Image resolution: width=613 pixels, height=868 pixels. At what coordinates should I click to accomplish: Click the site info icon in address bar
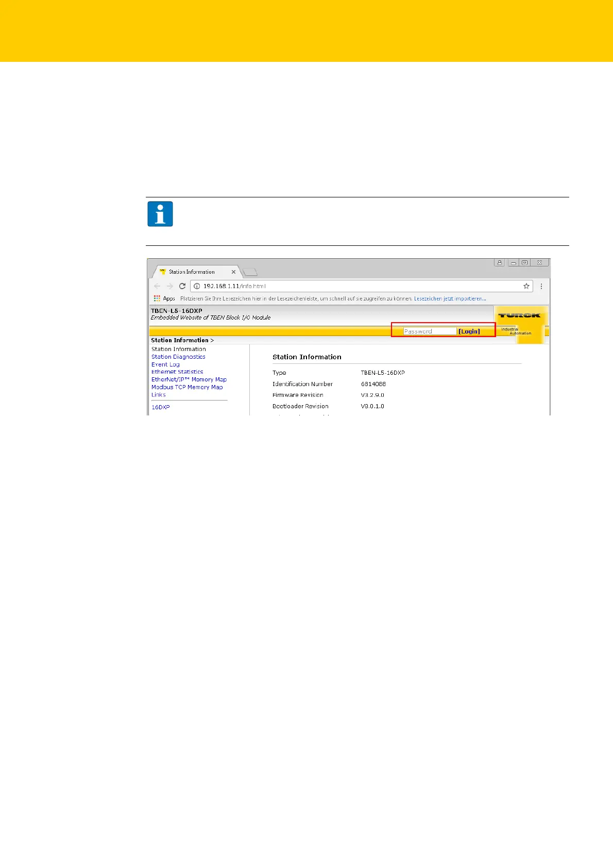pyautogui.click(x=197, y=286)
